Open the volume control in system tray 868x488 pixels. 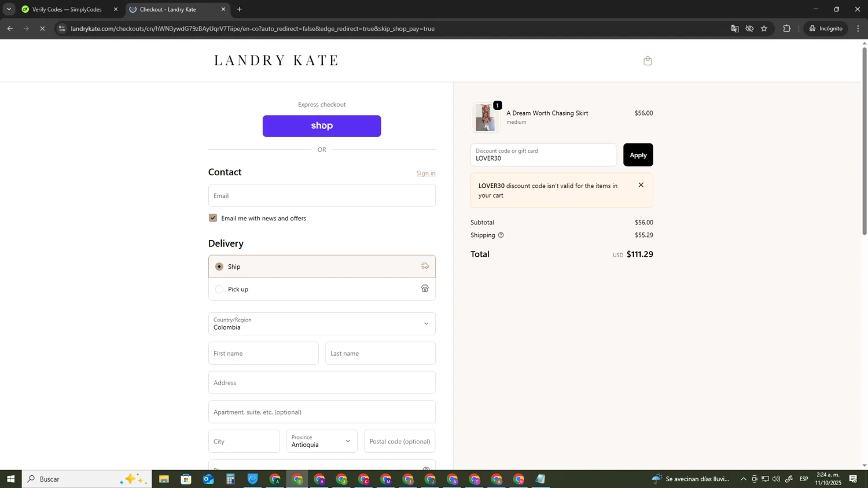point(776,479)
